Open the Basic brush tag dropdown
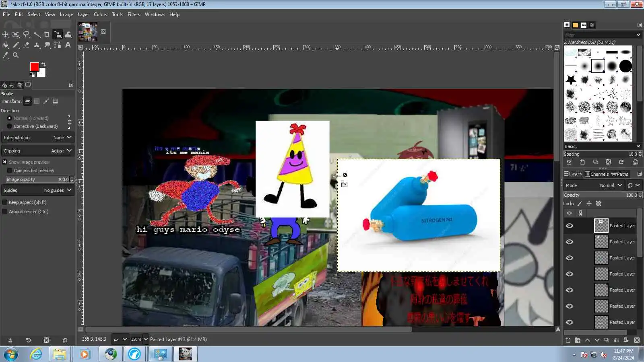The width and height of the screenshot is (644, 362). pos(638,146)
